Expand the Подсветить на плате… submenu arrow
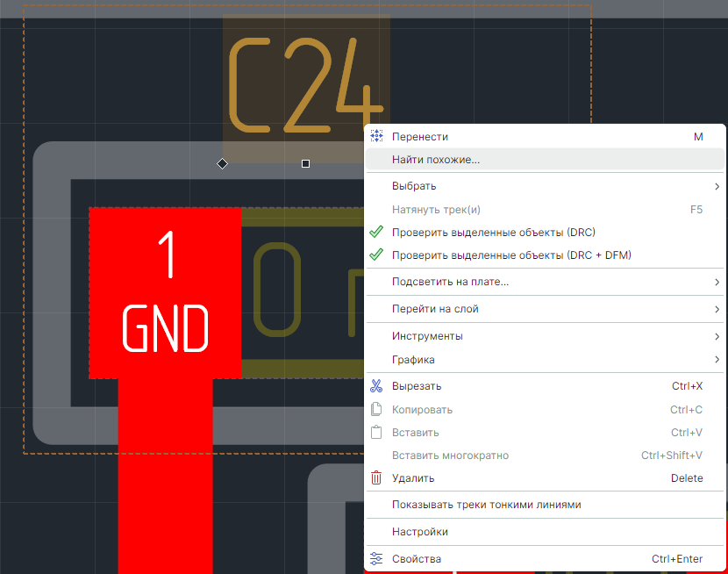 [717, 282]
